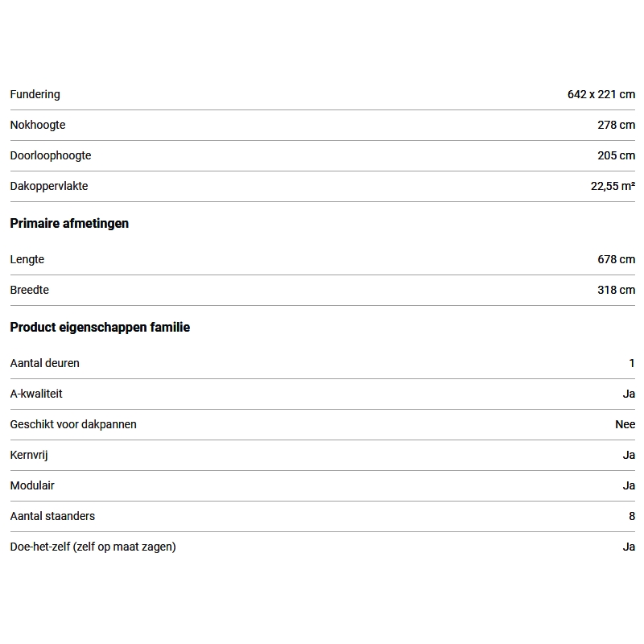
Task: Click the Fundering row label
Action: [x=35, y=94]
